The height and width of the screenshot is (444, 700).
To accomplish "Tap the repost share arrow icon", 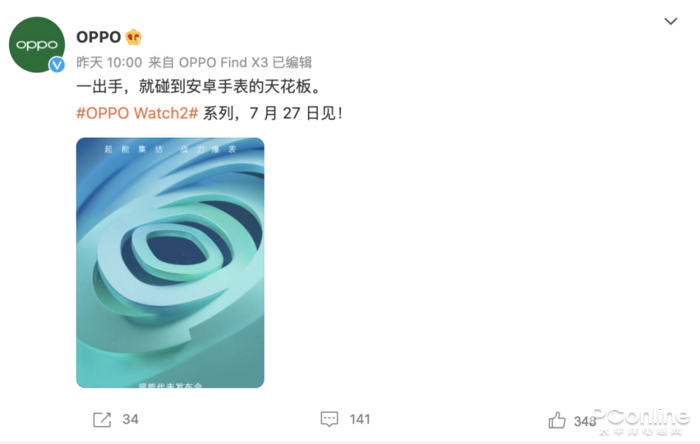I will coord(102,419).
